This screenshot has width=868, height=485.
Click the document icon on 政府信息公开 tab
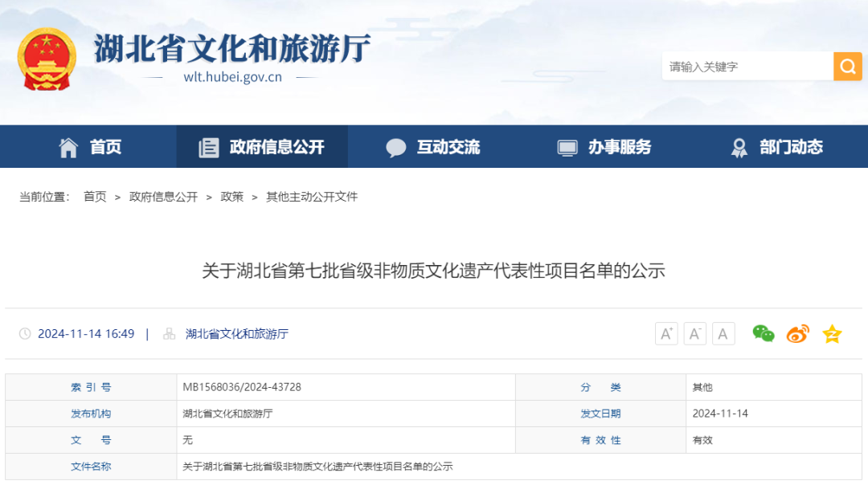(209, 147)
